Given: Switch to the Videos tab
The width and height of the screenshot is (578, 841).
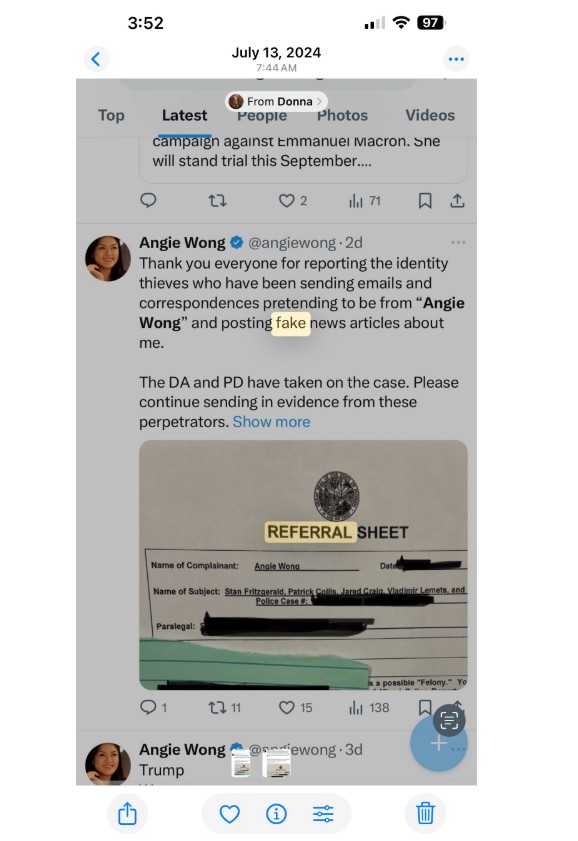Looking at the screenshot, I should [429, 115].
